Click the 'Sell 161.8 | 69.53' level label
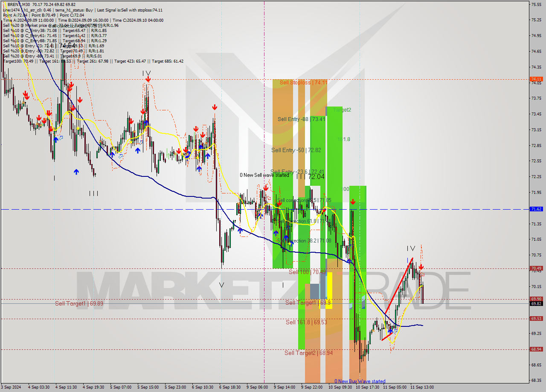Viewport: 546px width, 392px height. click(306, 322)
